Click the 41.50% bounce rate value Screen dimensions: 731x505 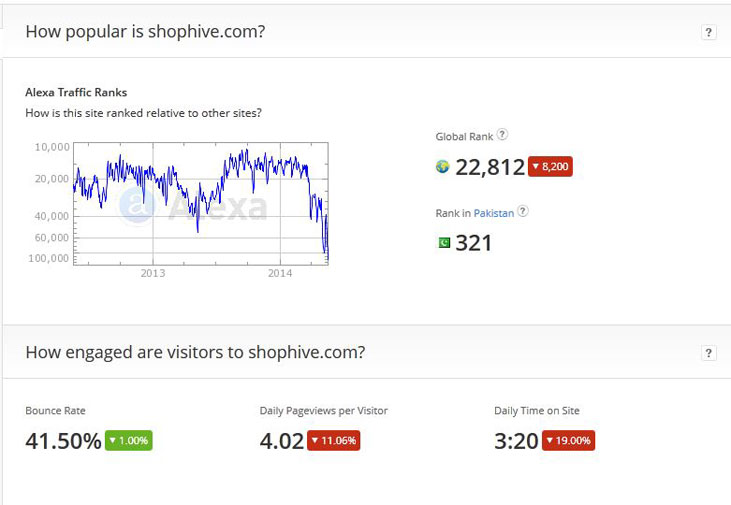coord(63,440)
